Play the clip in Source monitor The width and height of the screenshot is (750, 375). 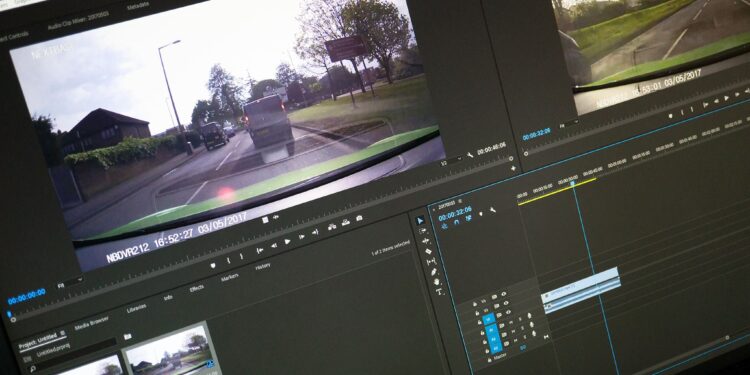point(287,242)
